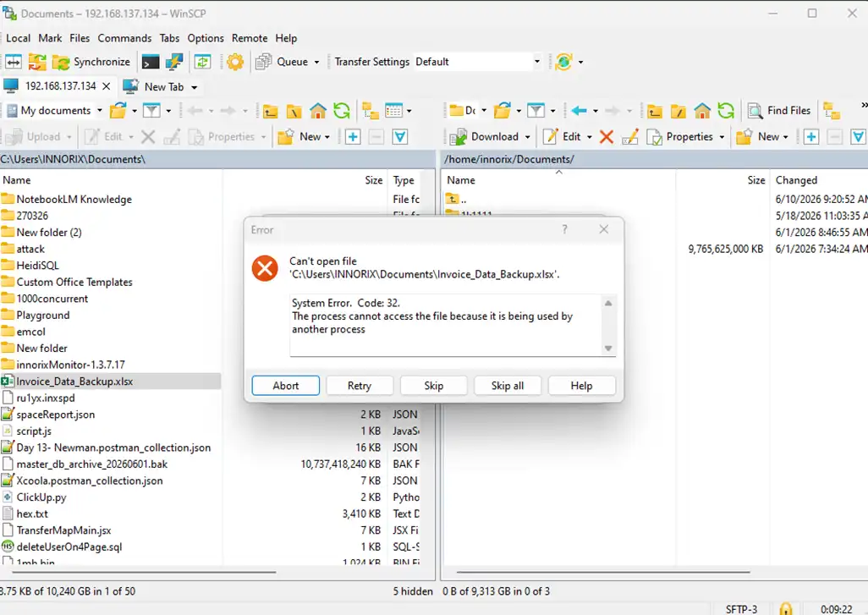The image size is (868, 615).
Task: Click the Synchronize toolbar button
Action: point(91,62)
